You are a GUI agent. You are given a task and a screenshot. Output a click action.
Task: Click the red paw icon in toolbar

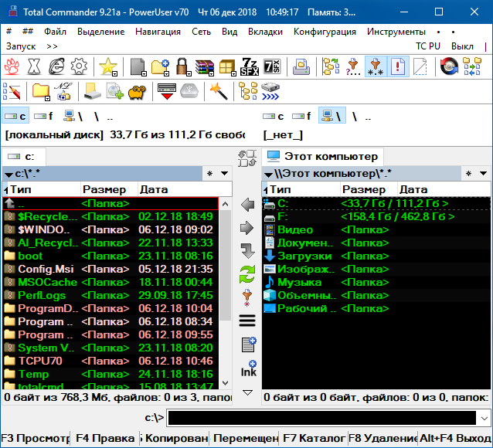click(12, 67)
